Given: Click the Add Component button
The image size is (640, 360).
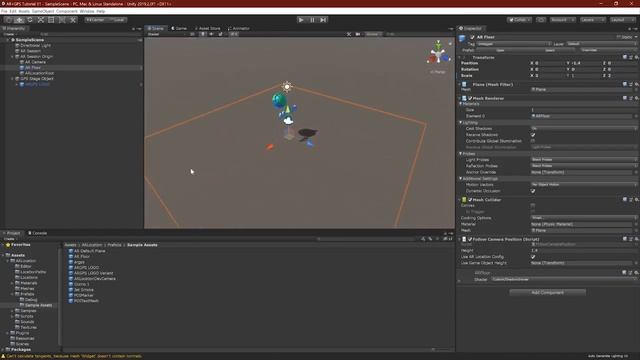Looking at the screenshot, I should pyautogui.click(x=547, y=292).
